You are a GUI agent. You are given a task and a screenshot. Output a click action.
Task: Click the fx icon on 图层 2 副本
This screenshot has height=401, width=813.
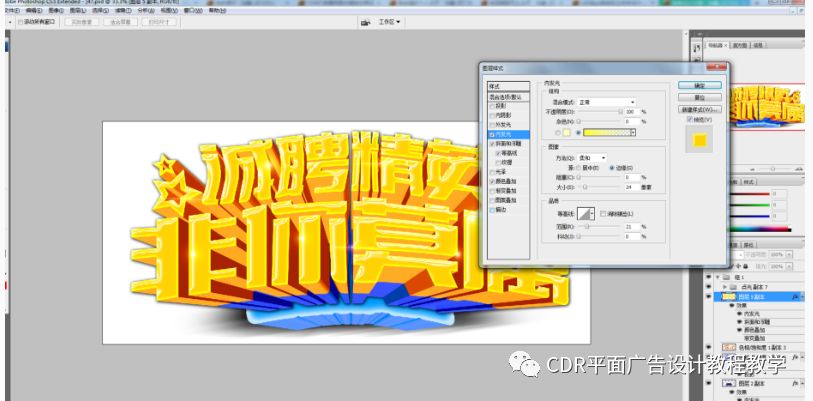point(795,383)
